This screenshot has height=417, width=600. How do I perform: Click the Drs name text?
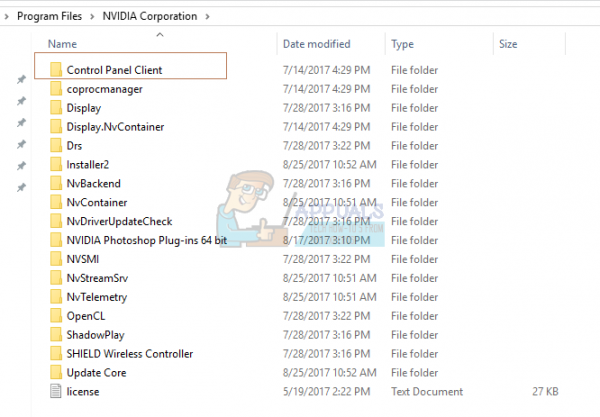coord(74,146)
